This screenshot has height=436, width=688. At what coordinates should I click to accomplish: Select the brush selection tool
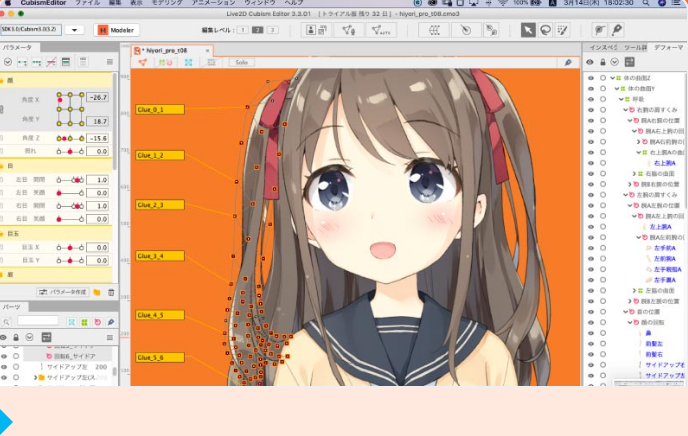coord(562,30)
